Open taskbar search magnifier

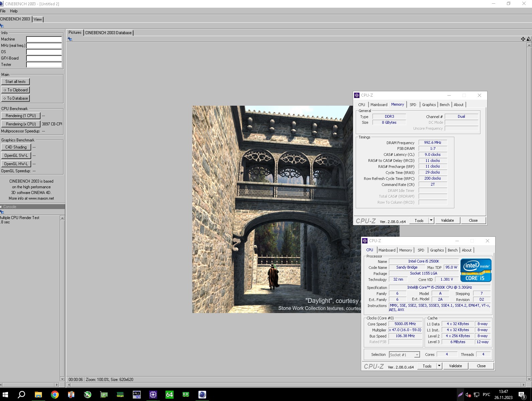click(21, 395)
